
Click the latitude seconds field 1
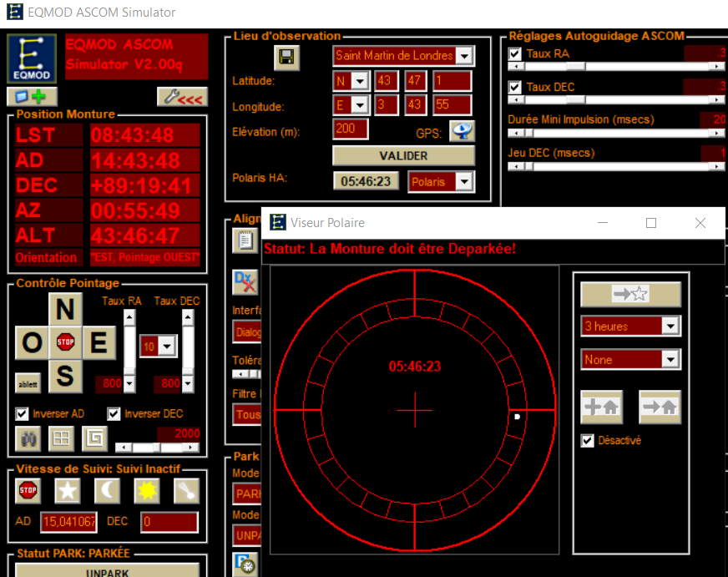[x=452, y=81]
